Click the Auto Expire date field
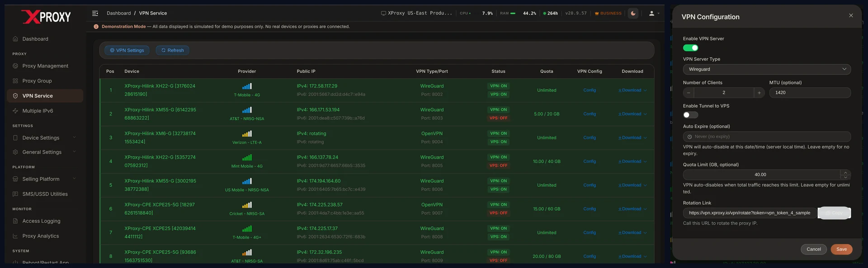 point(767,136)
